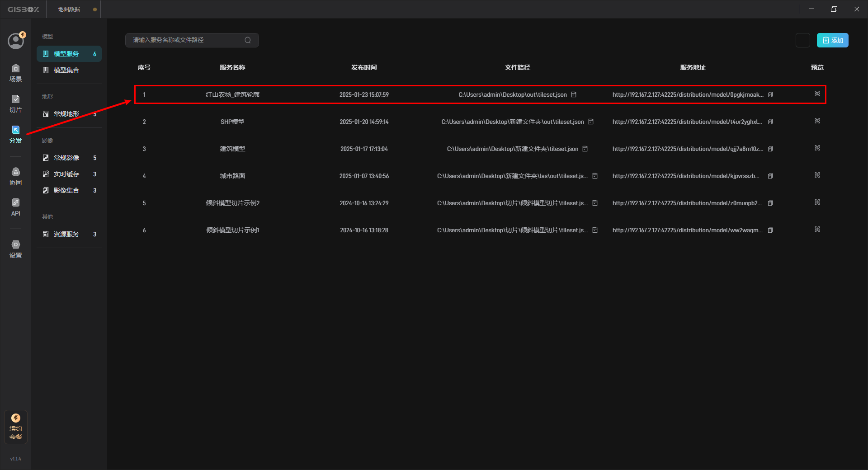Select 影像集合 in the side menu

[69, 190]
